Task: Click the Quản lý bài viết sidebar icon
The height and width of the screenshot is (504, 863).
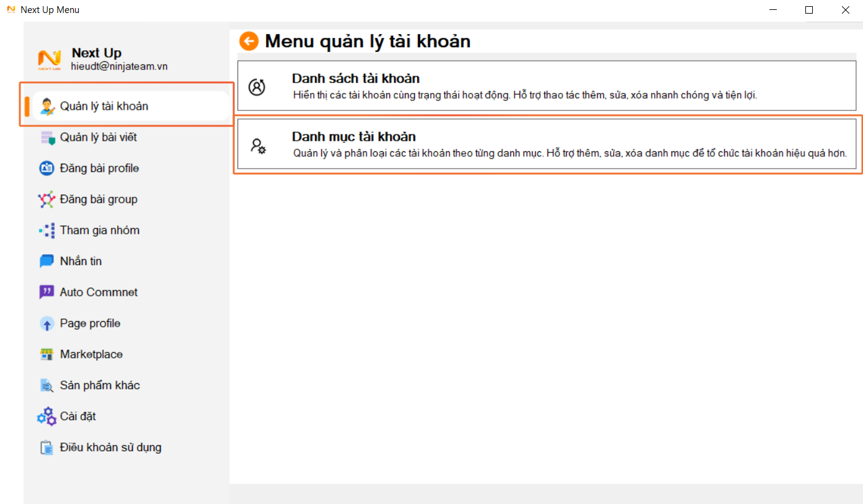Action: click(x=47, y=138)
